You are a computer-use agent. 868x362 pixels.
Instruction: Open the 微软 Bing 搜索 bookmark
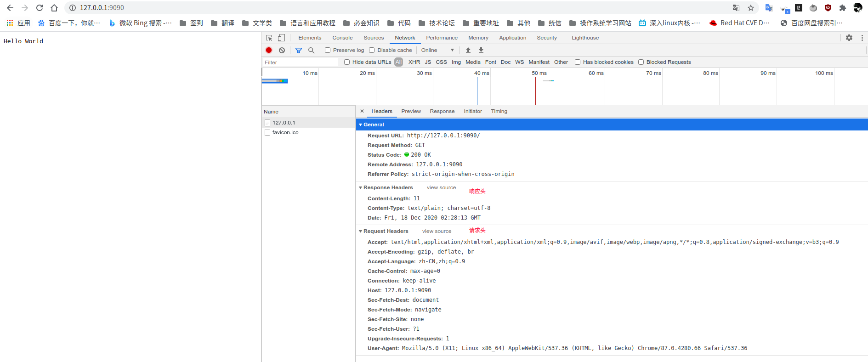click(140, 23)
